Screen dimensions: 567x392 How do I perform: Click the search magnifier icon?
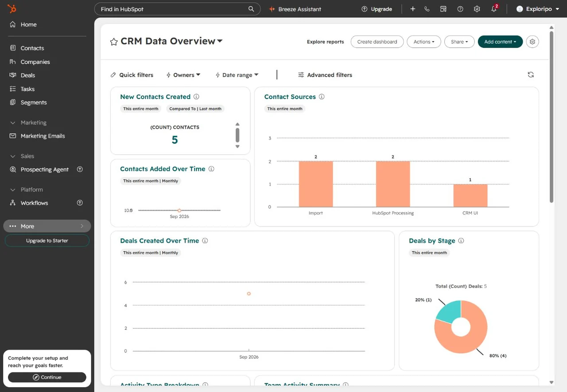click(x=251, y=9)
